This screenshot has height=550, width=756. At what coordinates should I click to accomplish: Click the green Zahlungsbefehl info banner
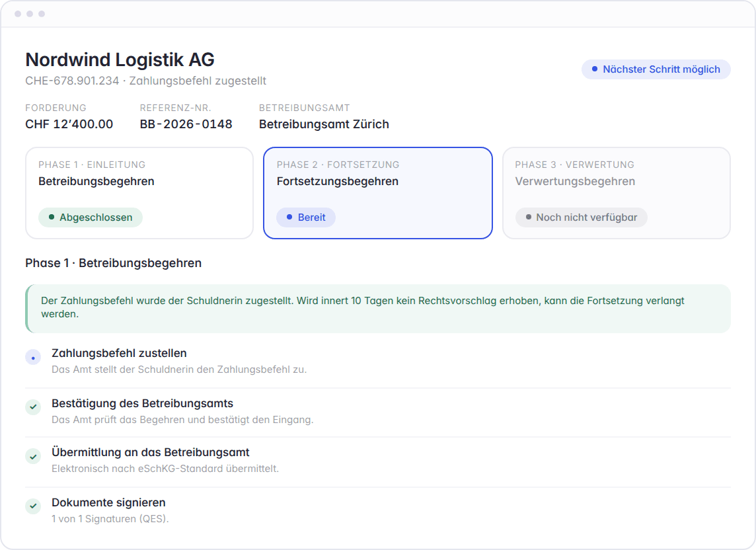click(x=378, y=309)
